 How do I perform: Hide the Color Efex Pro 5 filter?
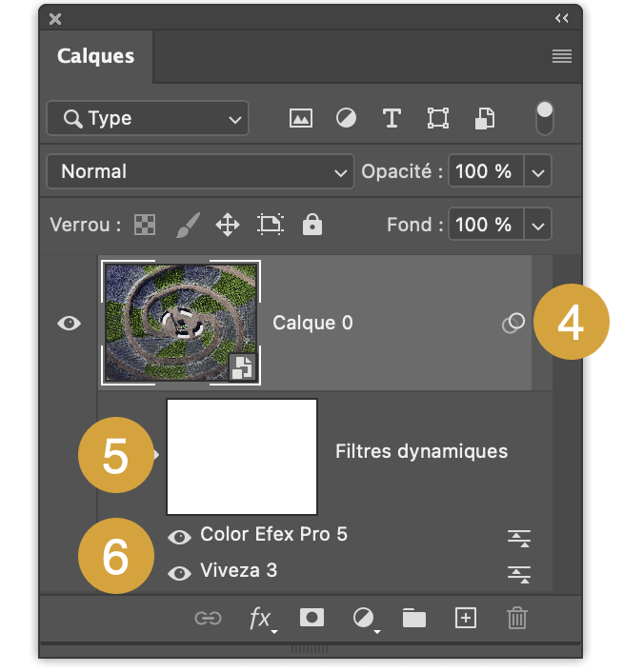coord(180,537)
